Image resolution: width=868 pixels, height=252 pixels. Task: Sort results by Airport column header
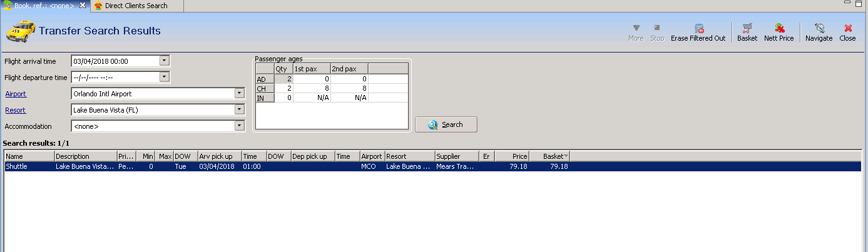click(x=372, y=156)
